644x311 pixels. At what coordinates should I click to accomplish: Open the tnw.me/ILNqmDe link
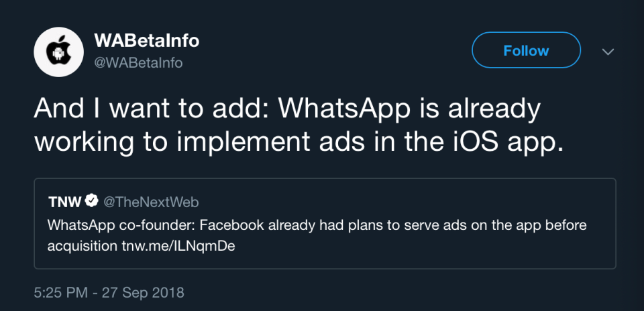178,246
